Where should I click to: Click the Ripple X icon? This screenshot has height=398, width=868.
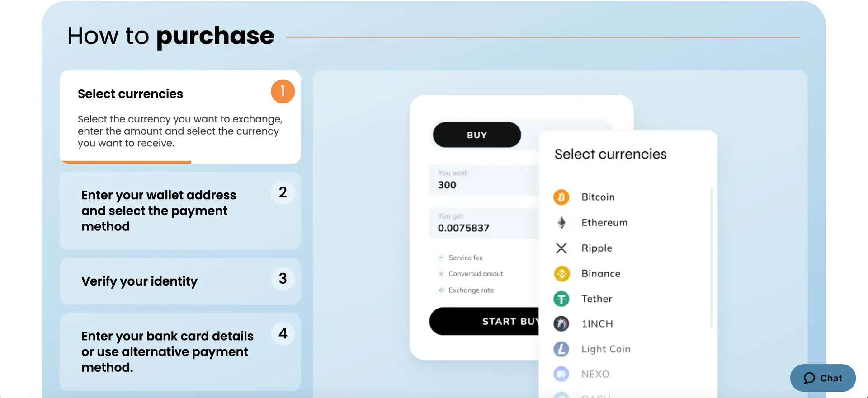click(x=561, y=248)
